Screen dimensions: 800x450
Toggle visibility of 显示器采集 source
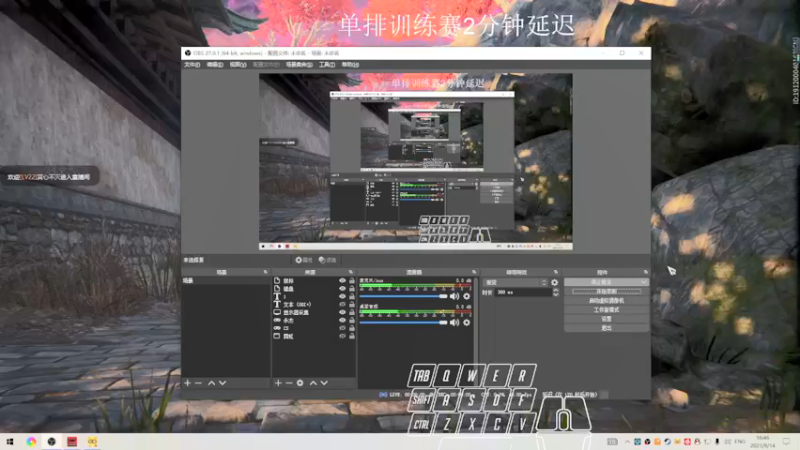click(342, 312)
